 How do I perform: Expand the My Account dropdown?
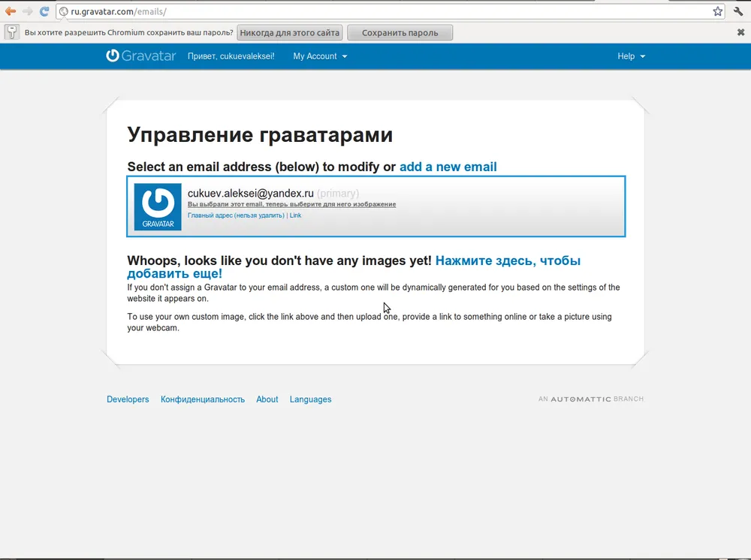coord(320,56)
